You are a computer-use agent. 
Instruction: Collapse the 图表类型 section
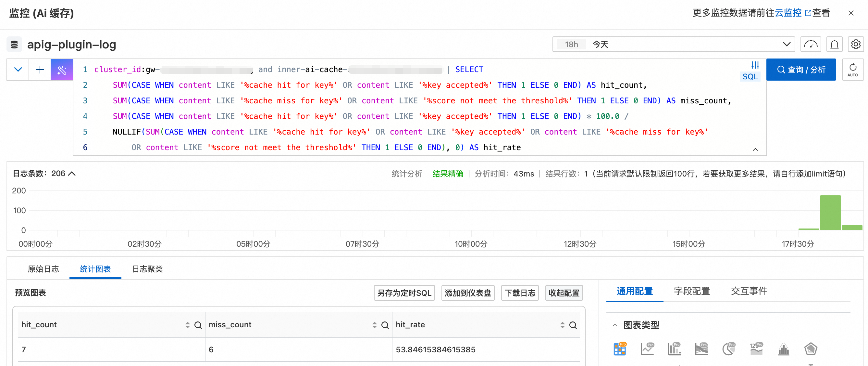click(x=614, y=325)
